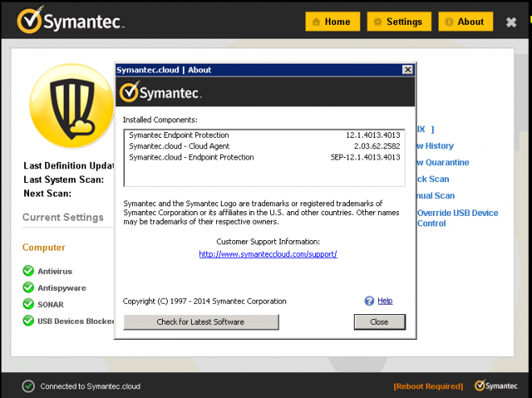Viewport: 532px width, 398px height.
Task: Click the Installed Components label
Action: [x=160, y=120]
